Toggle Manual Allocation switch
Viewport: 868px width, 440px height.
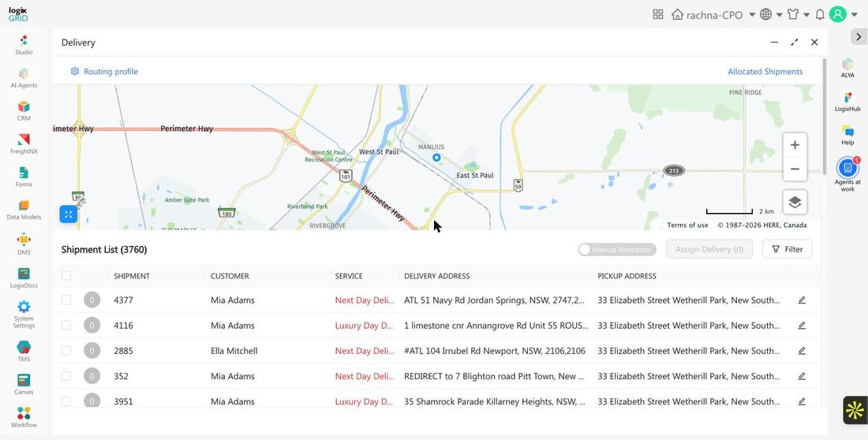[x=617, y=250]
